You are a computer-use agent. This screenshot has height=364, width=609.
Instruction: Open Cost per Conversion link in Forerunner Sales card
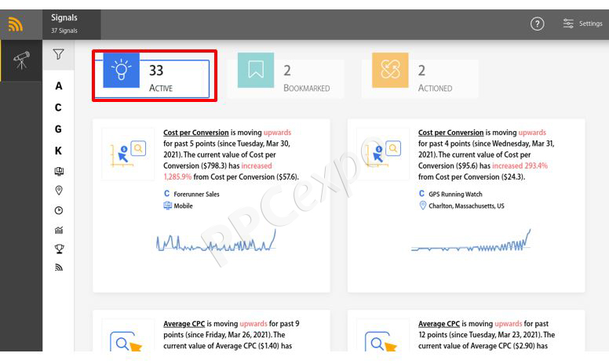(x=195, y=133)
